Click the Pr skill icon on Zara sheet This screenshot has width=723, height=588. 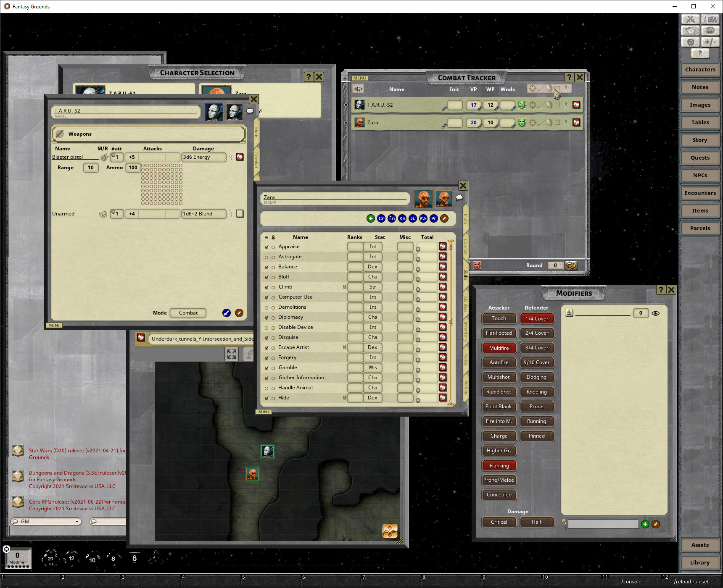tap(434, 218)
